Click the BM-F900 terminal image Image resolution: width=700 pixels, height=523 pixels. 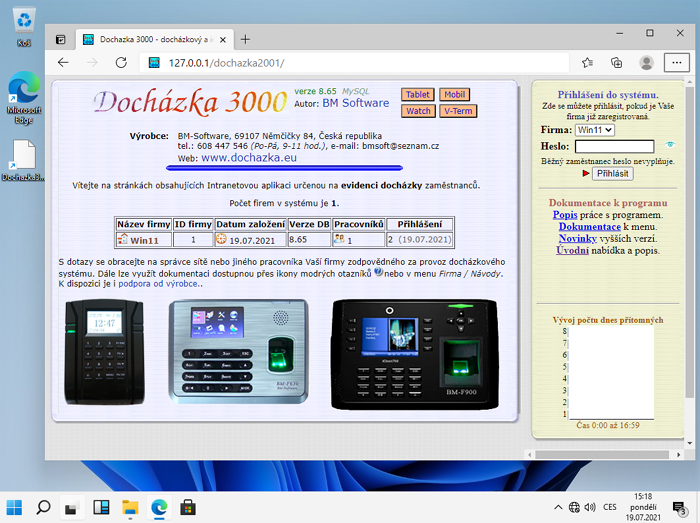coord(414,354)
